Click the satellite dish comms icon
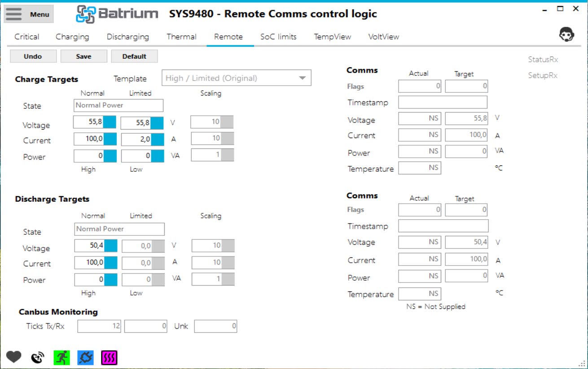The height and width of the screenshot is (369, 588). click(38, 357)
